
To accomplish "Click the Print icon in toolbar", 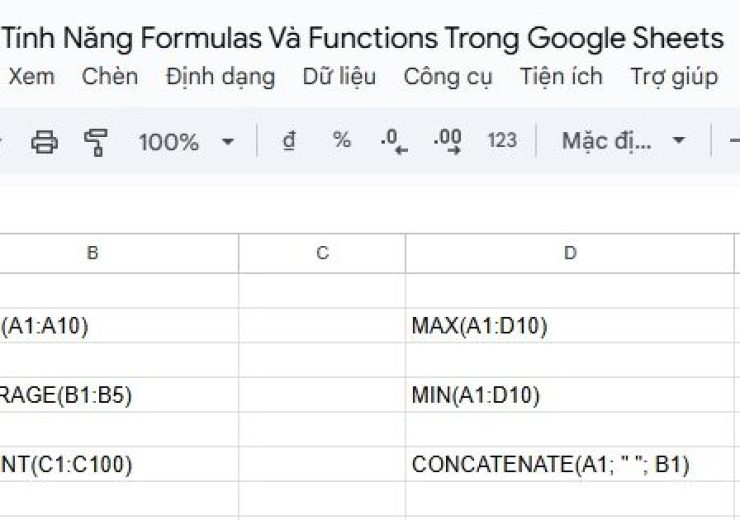I will point(44,141).
